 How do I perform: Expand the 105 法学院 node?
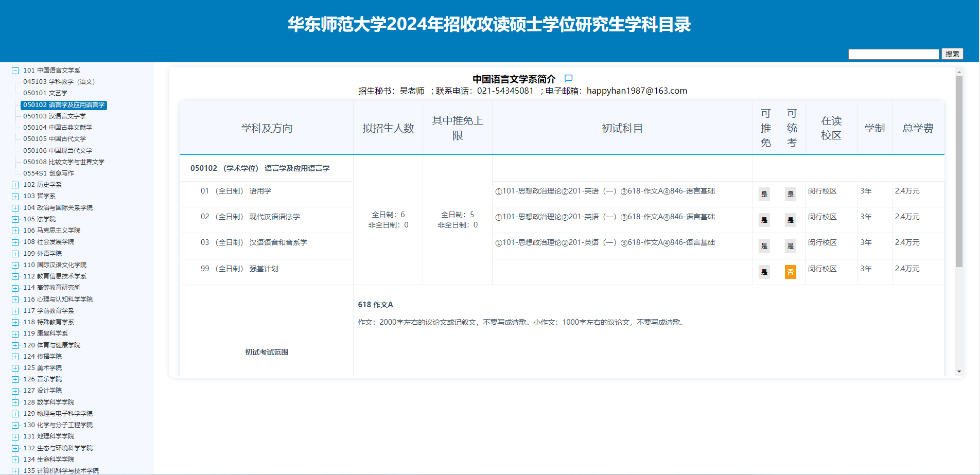pyautogui.click(x=15, y=219)
